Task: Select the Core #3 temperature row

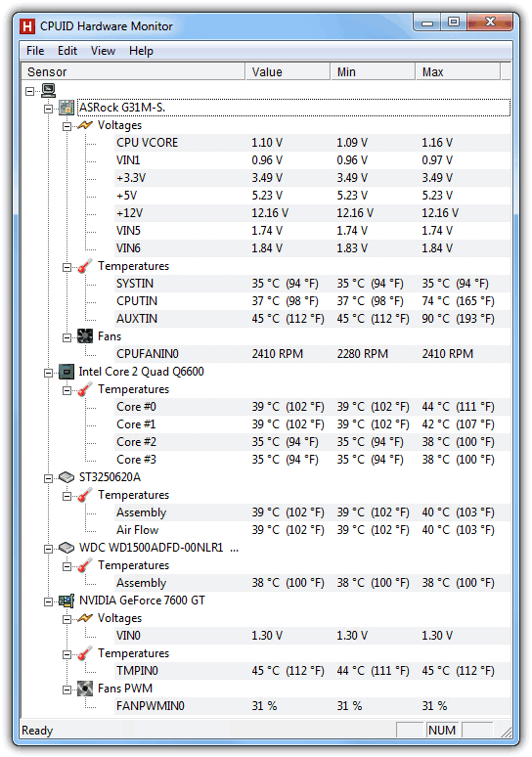Action: tap(312, 460)
